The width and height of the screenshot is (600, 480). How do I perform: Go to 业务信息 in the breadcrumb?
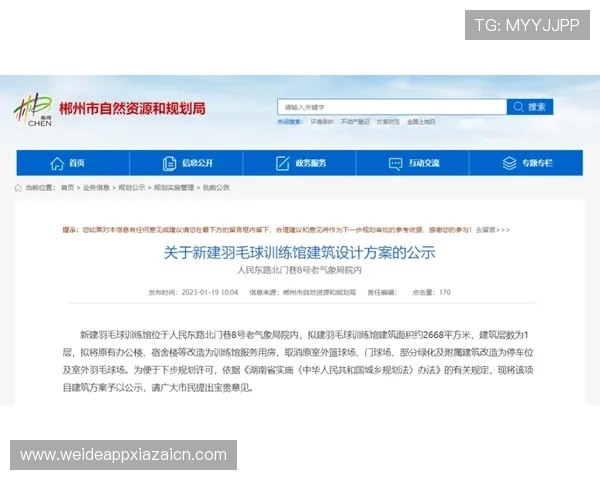click(x=96, y=188)
